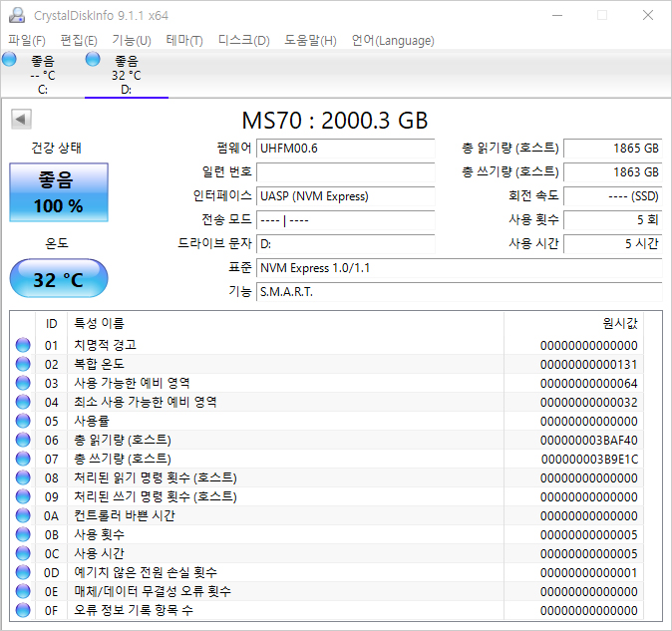This screenshot has height=631, width=672.
Task: Click the CrystalDiskInfo app icon in title bar
Action: pos(17,15)
